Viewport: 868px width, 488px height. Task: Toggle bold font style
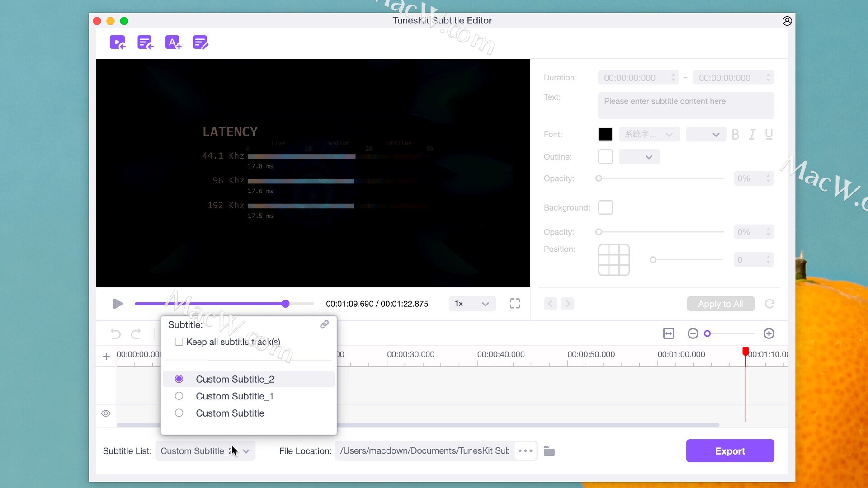[736, 134]
